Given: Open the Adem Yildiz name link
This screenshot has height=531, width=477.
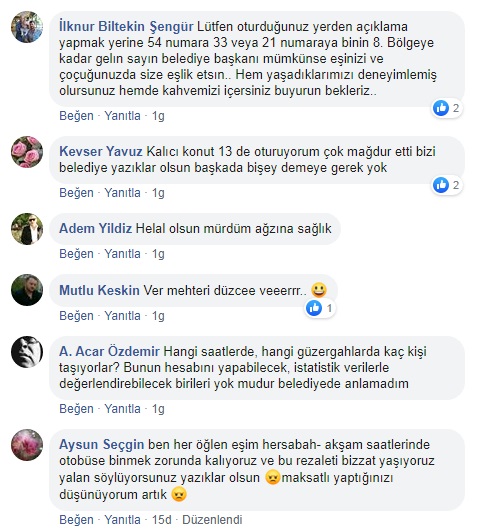Looking at the screenshot, I should tap(95, 229).
